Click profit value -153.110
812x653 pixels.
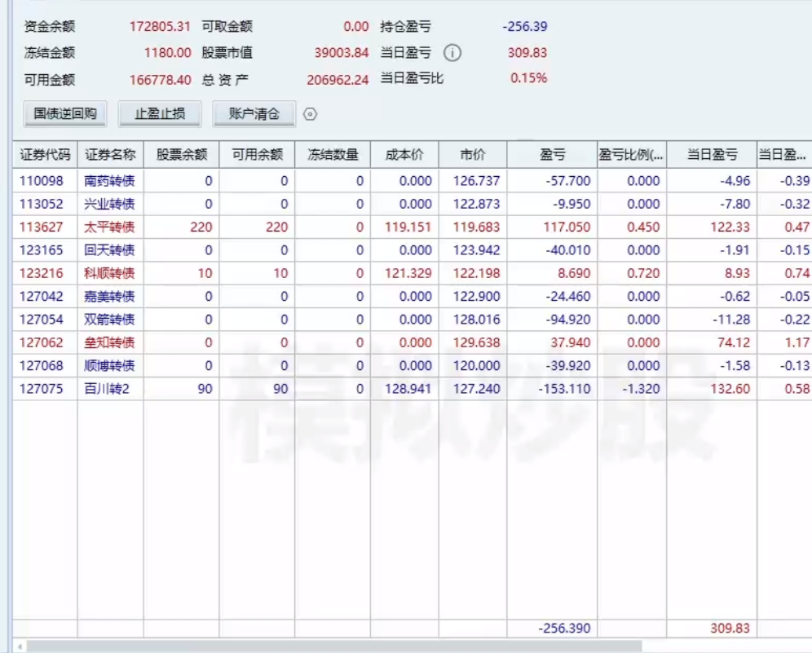tap(564, 388)
